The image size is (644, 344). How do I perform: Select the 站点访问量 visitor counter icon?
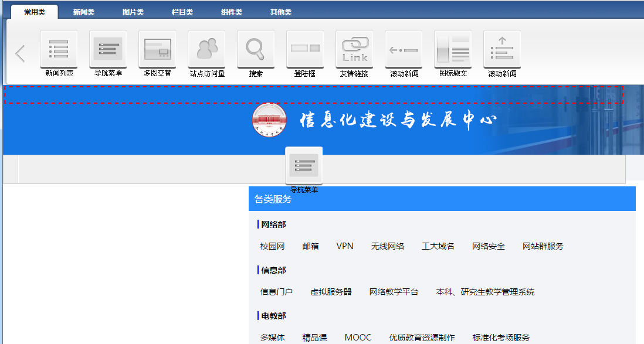click(206, 49)
